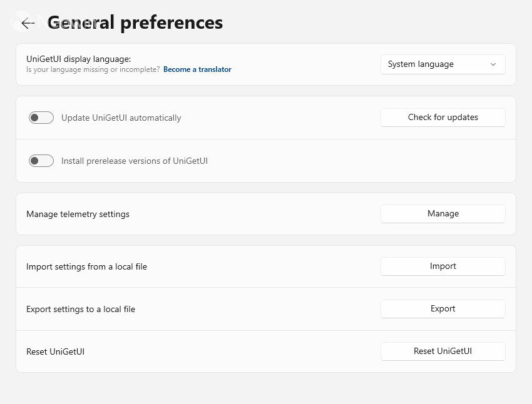Click the Export button
The height and width of the screenshot is (404, 532).
pyautogui.click(x=442, y=309)
